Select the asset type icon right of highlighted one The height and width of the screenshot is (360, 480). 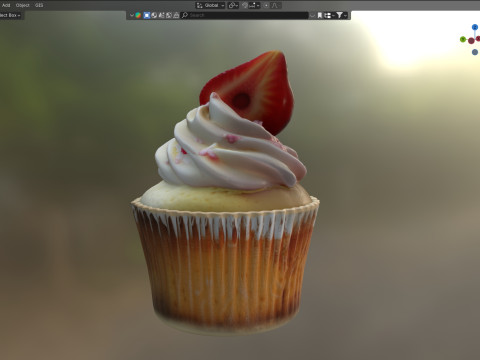coord(154,15)
